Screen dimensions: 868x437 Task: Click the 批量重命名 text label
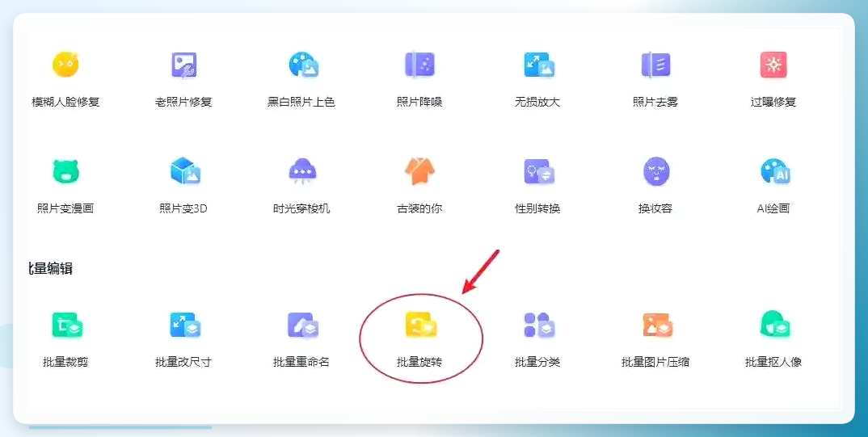click(301, 363)
